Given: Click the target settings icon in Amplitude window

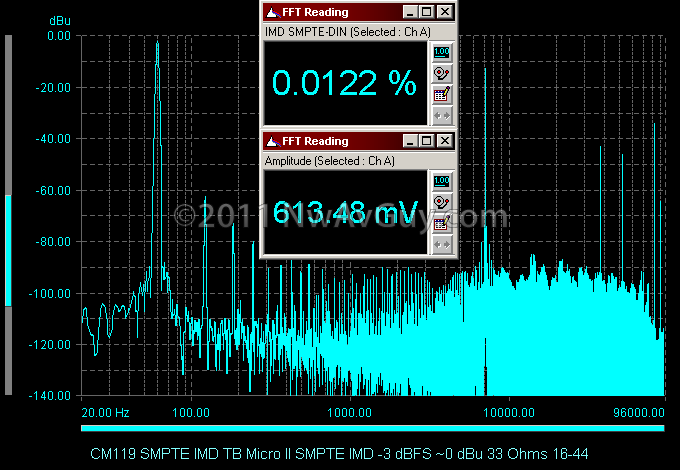Looking at the screenshot, I should pos(443,202).
